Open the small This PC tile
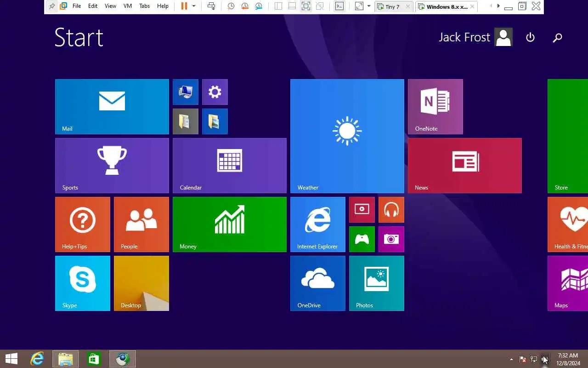The height and width of the screenshot is (368, 588). click(186, 92)
